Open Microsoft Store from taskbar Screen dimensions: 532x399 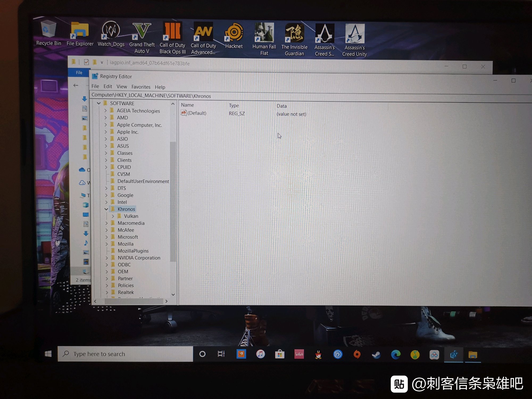pos(280,354)
